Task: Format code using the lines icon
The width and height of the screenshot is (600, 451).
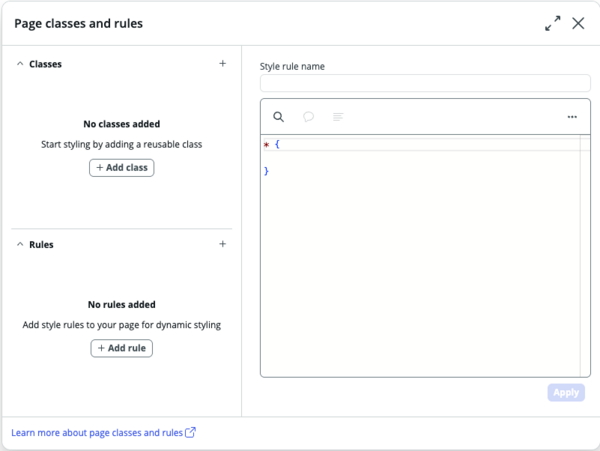Action: click(x=338, y=117)
